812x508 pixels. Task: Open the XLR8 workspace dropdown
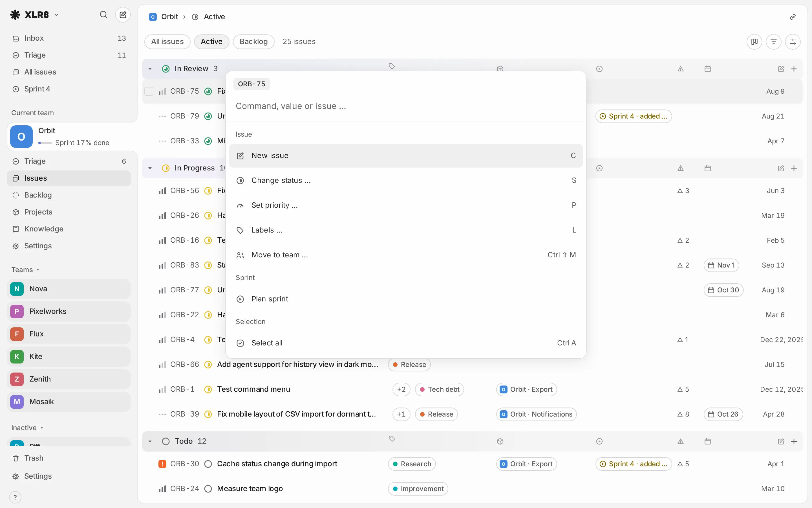click(34, 15)
